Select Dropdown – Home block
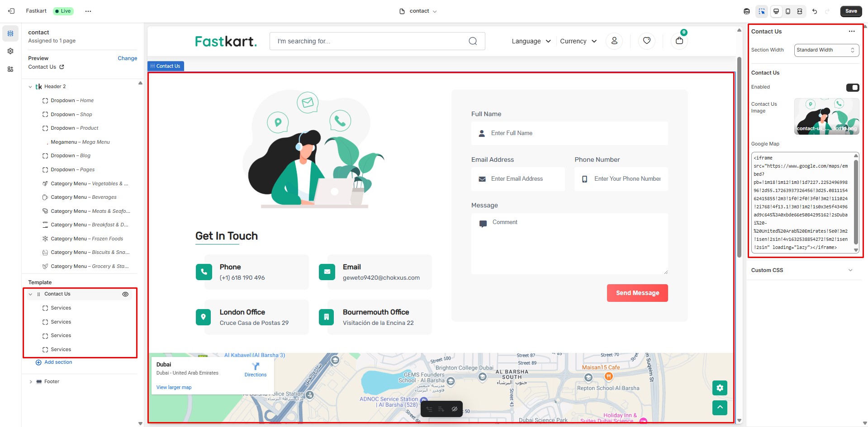 (x=72, y=100)
